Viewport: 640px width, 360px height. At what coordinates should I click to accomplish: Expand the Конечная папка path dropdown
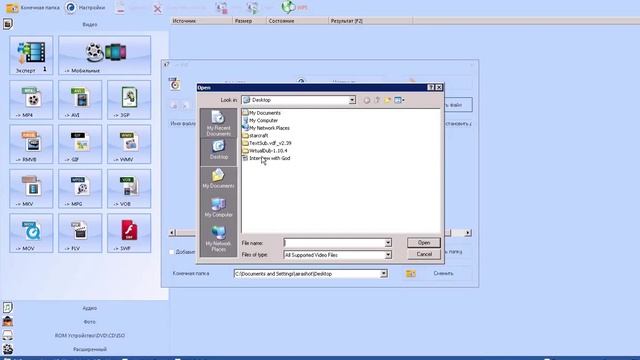tap(384, 273)
